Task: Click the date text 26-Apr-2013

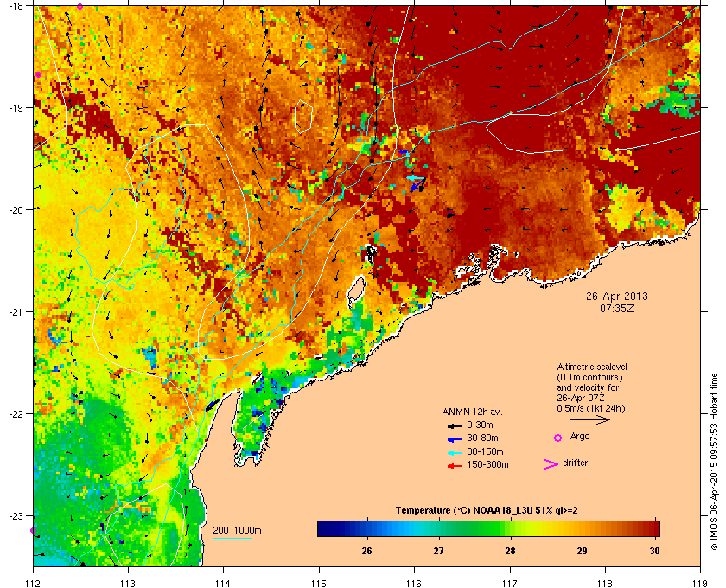Action: [x=617, y=297]
